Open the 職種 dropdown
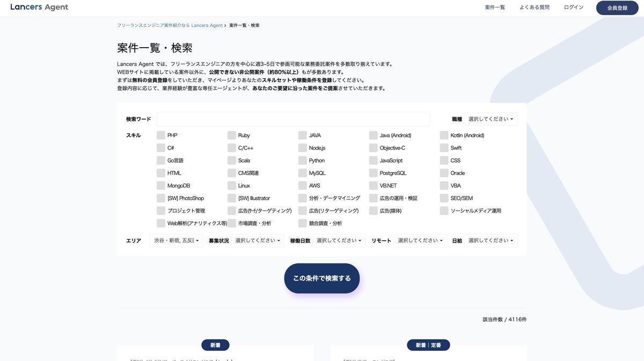This screenshot has height=361, width=644. [491, 119]
